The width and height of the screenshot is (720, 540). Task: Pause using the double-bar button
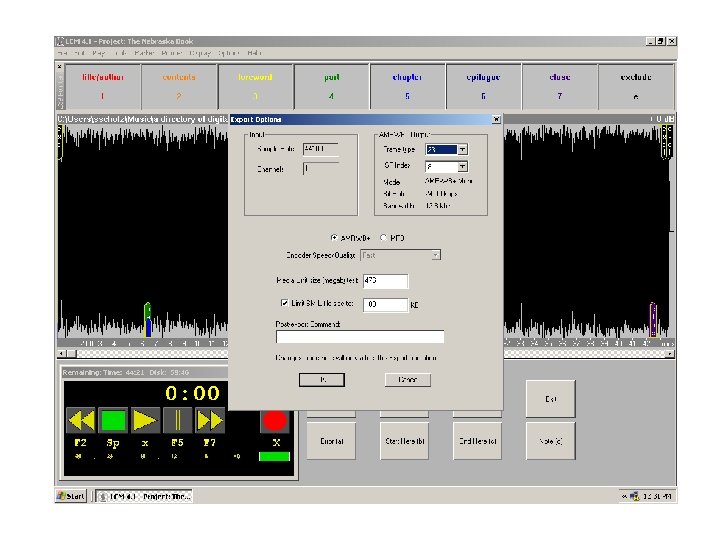pos(177,420)
